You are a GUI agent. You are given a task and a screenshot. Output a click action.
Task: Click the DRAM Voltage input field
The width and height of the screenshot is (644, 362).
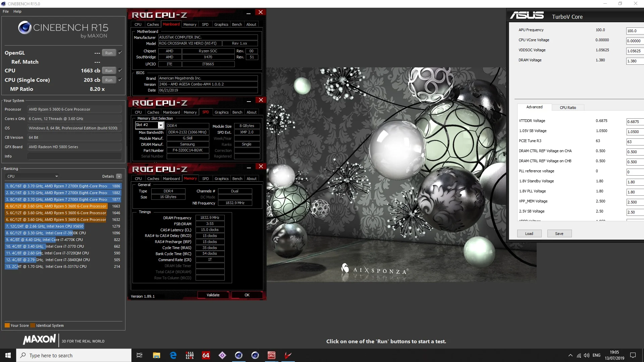(x=635, y=61)
